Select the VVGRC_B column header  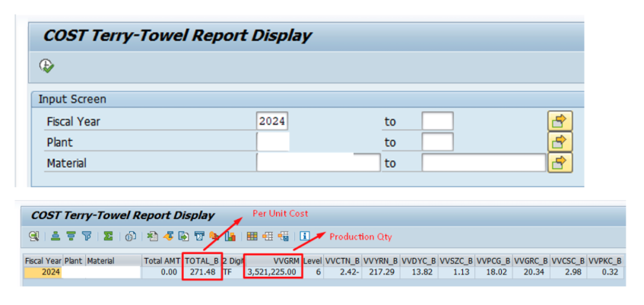(x=531, y=261)
